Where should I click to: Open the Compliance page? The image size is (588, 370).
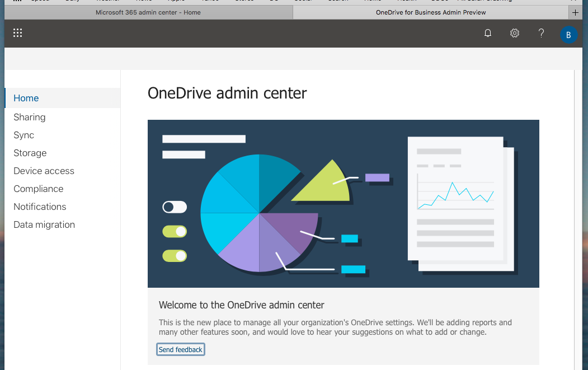38,189
